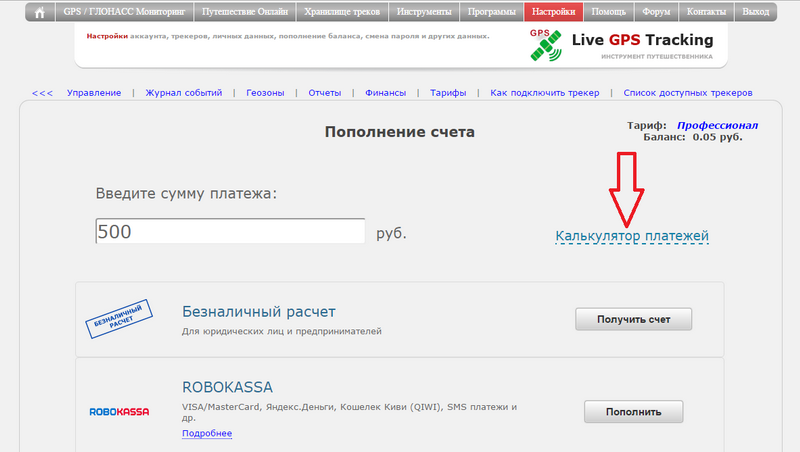Viewport: 800px width, 452px height.
Task: Click the home icon in navigation bar
Action: click(x=40, y=13)
